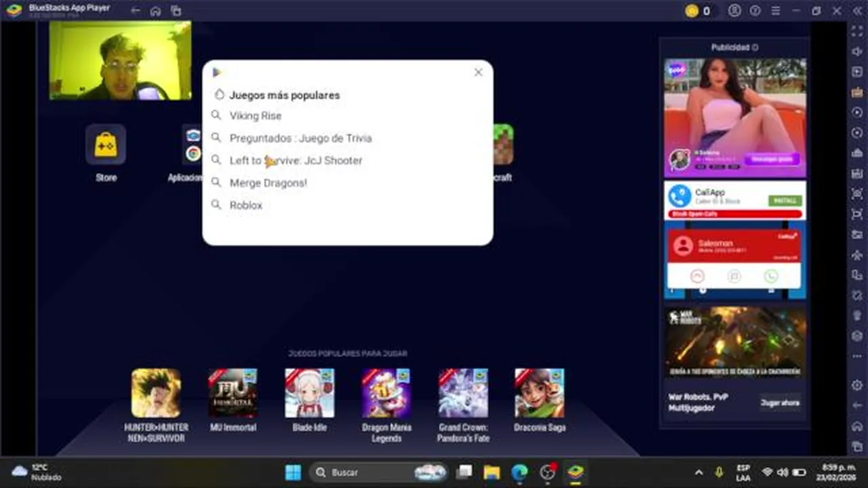Open File Explorer from the taskbar
The height and width of the screenshot is (488, 868).
pyautogui.click(x=492, y=472)
